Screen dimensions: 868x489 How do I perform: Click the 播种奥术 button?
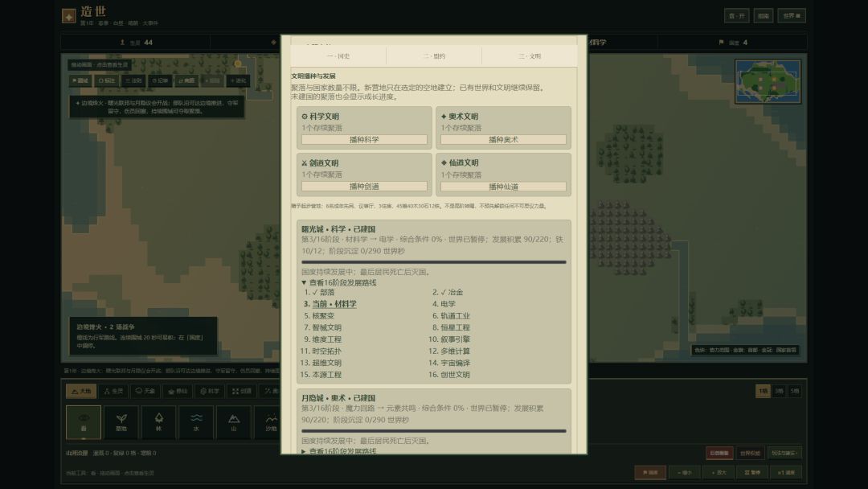tap(503, 140)
